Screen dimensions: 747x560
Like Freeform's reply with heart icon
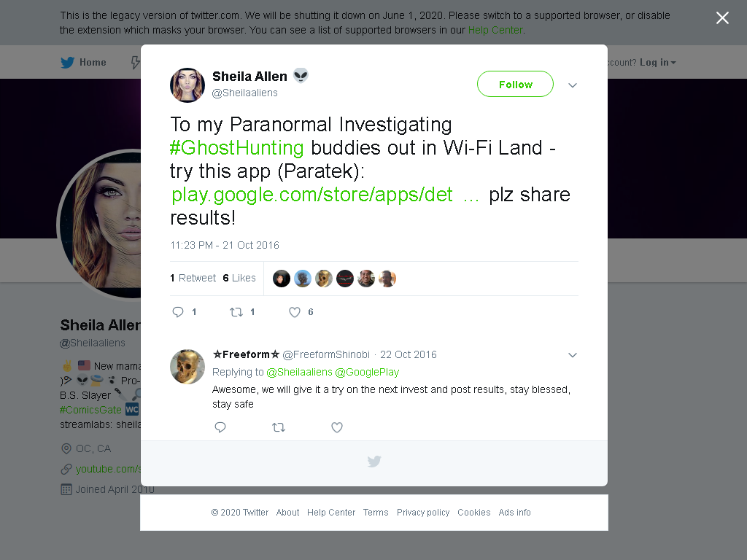pyautogui.click(x=337, y=427)
